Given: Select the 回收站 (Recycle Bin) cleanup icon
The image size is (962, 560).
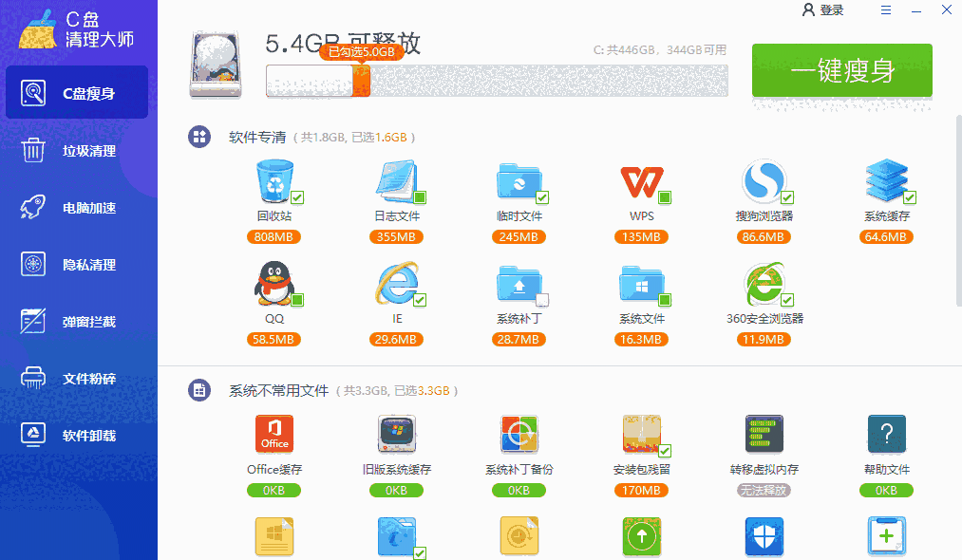Looking at the screenshot, I should point(274,185).
